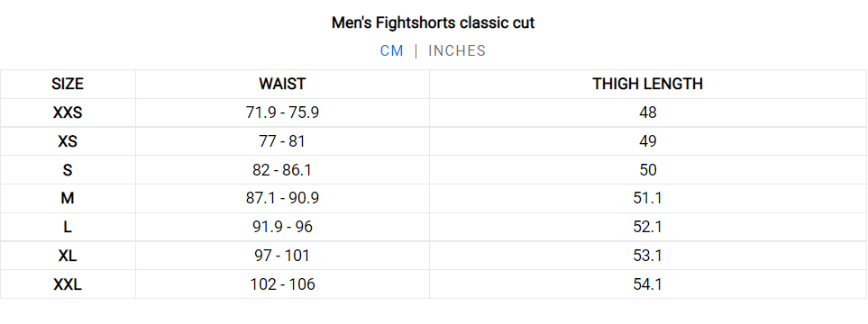Select the waist value 102 - 106
The image size is (868, 324).
282,284
